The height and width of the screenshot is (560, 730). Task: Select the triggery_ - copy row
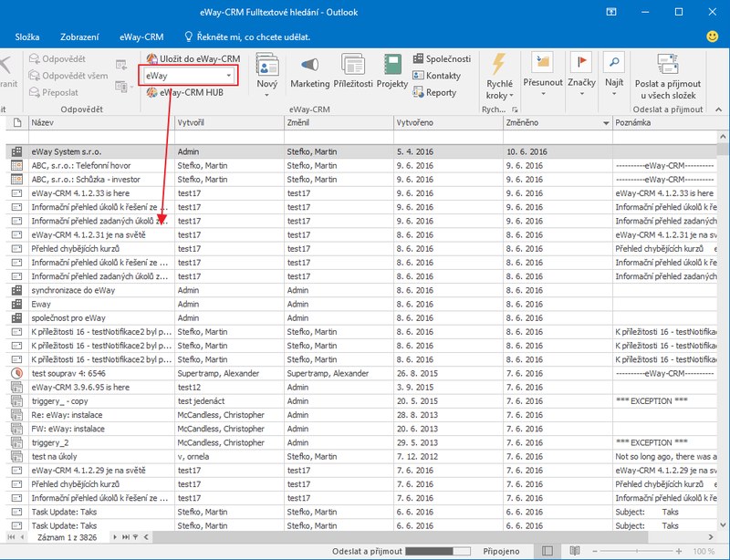point(361,401)
